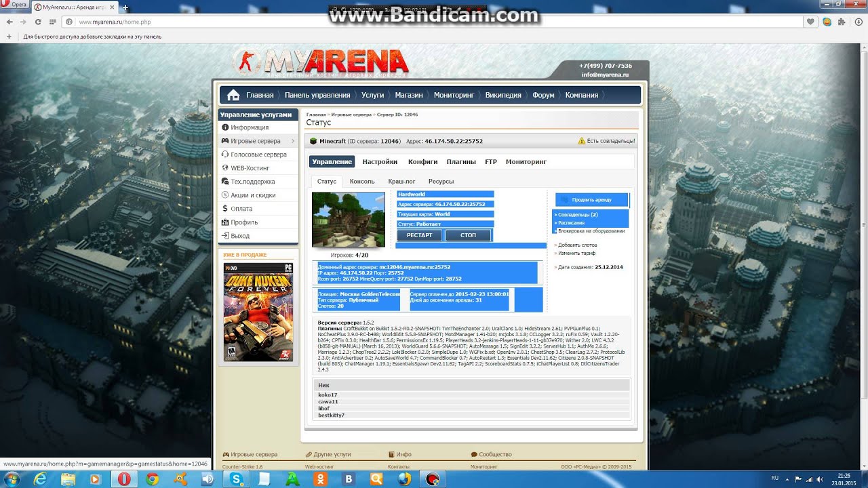Click the browser back arrow

[9, 22]
